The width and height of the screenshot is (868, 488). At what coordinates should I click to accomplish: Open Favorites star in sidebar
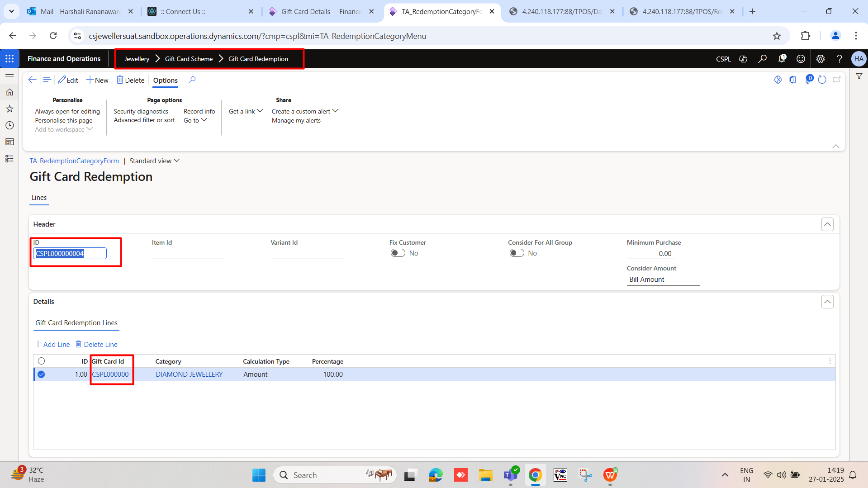[x=9, y=109]
